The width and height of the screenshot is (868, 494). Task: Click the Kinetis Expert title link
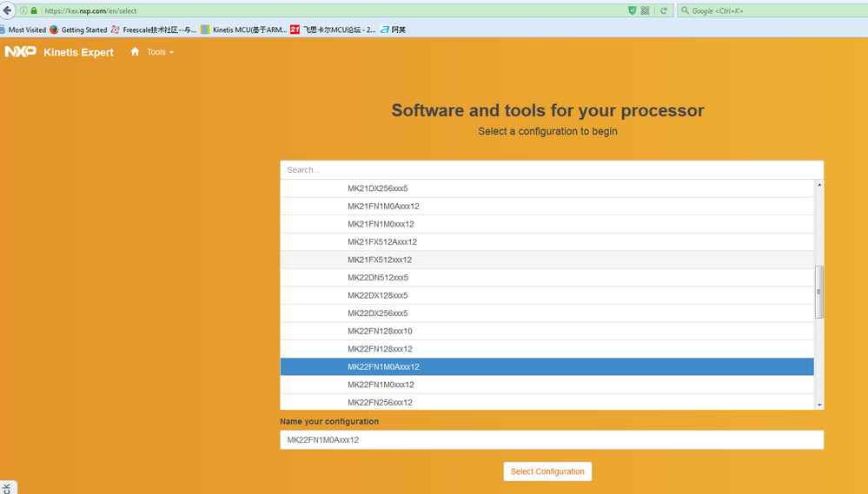[x=78, y=52]
